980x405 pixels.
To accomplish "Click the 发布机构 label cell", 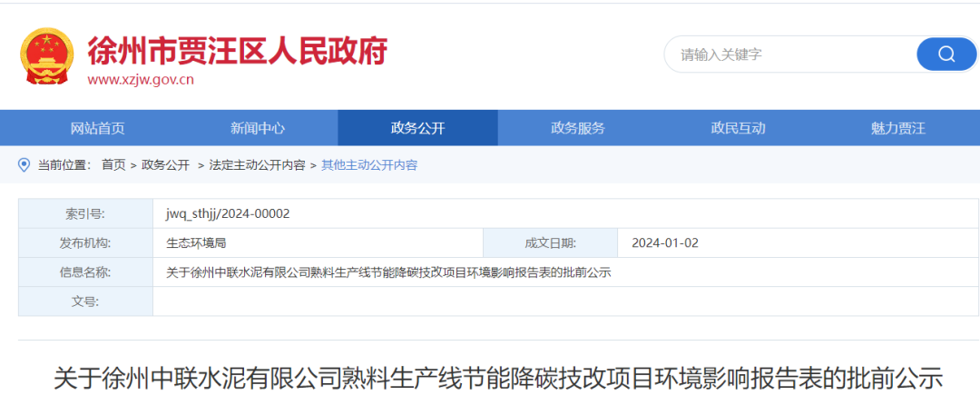I will point(85,243).
